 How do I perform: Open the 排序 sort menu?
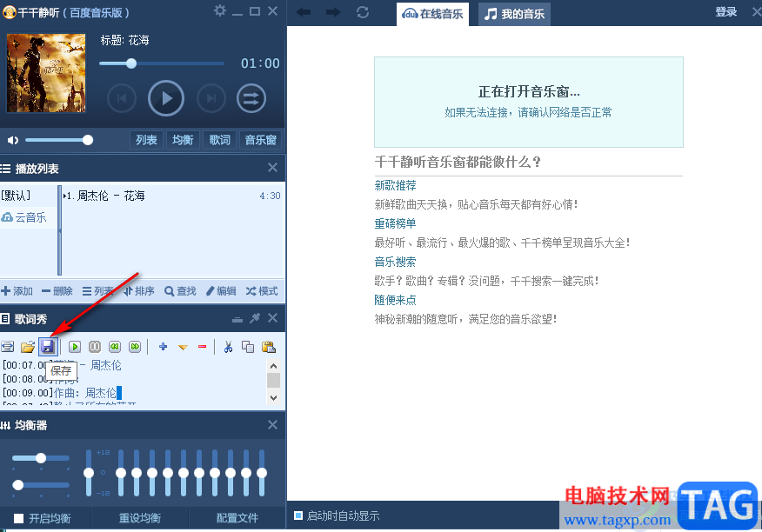139,291
